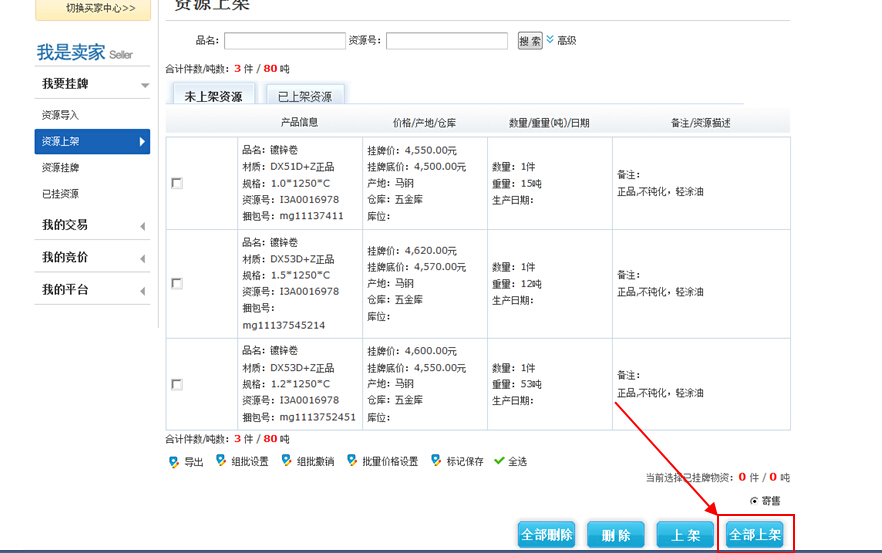Check the DX53D+Z 1.5*1250*C row checkbox
Screen dimensions: 882x553
click(177, 284)
